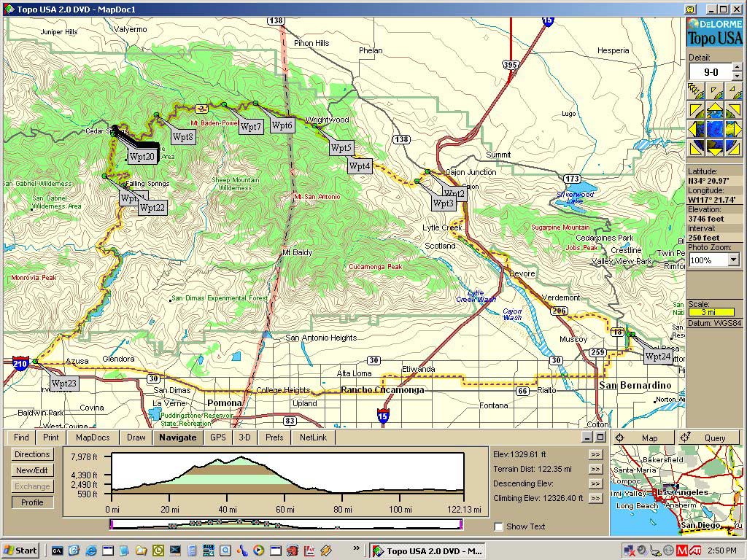Enable the Show Text checkbox
The image size is (747, 560).
(498, 526)
